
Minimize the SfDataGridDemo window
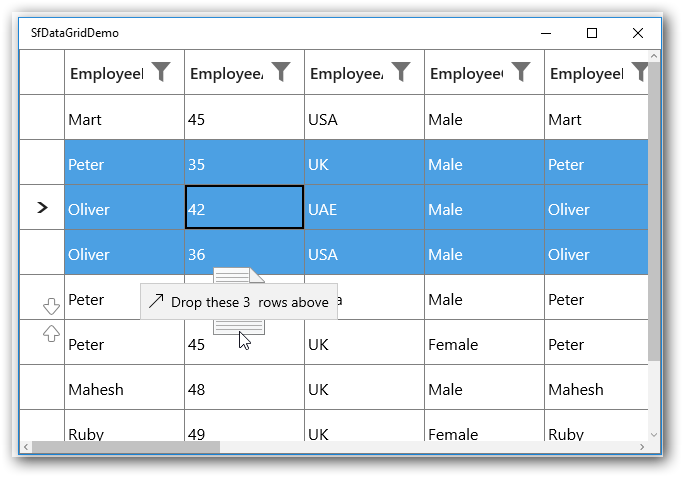pos(546,33)
